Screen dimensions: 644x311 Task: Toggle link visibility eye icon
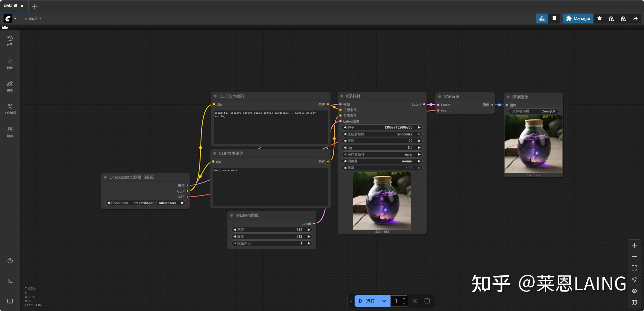pos(634,291)
